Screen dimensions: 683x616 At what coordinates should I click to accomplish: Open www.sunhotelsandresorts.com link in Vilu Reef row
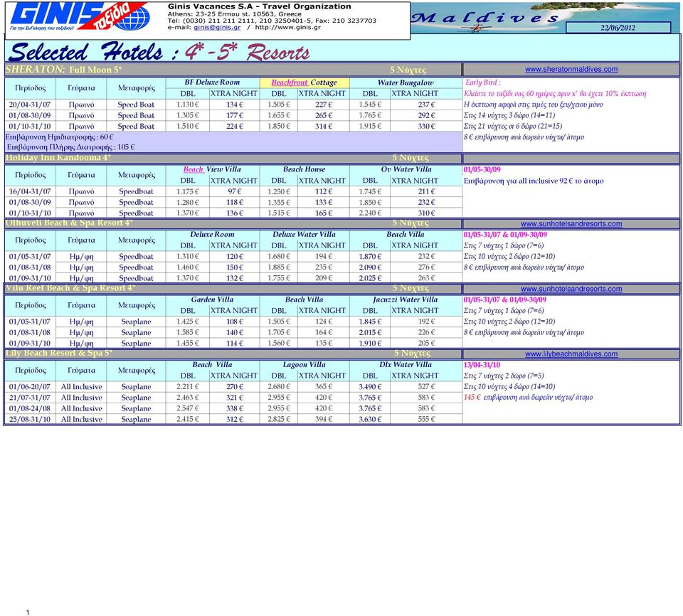[x=571, y=289]
